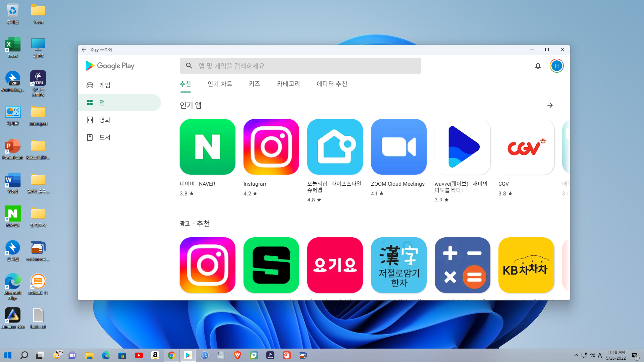644x362 pixels.
Task: Open taskbar search icon
Action: [x=24, y=355]
